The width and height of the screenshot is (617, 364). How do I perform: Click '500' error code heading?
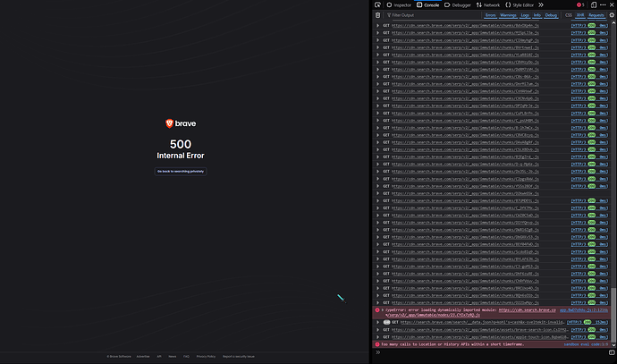(x=181, y=144)
